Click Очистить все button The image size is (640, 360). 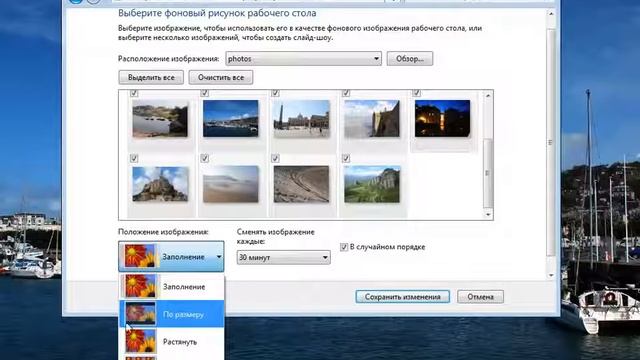(221, 78)
